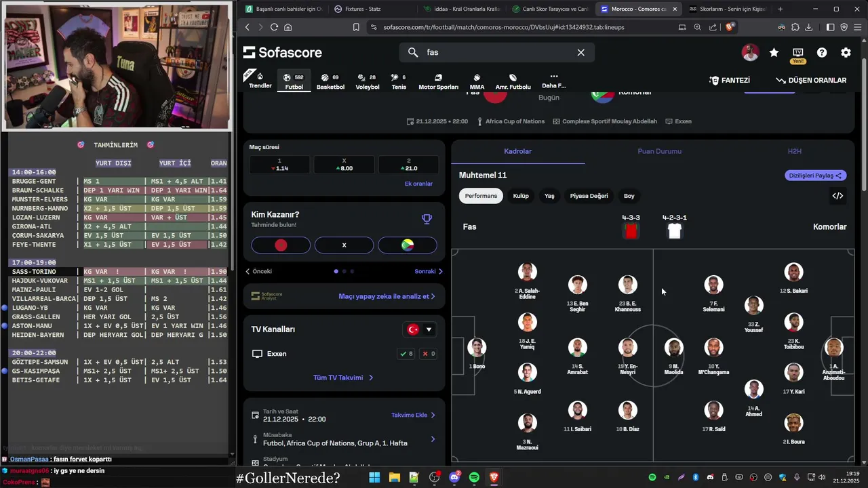
Task: Select the Performans filter chip
Action: [x=481, y=196]
